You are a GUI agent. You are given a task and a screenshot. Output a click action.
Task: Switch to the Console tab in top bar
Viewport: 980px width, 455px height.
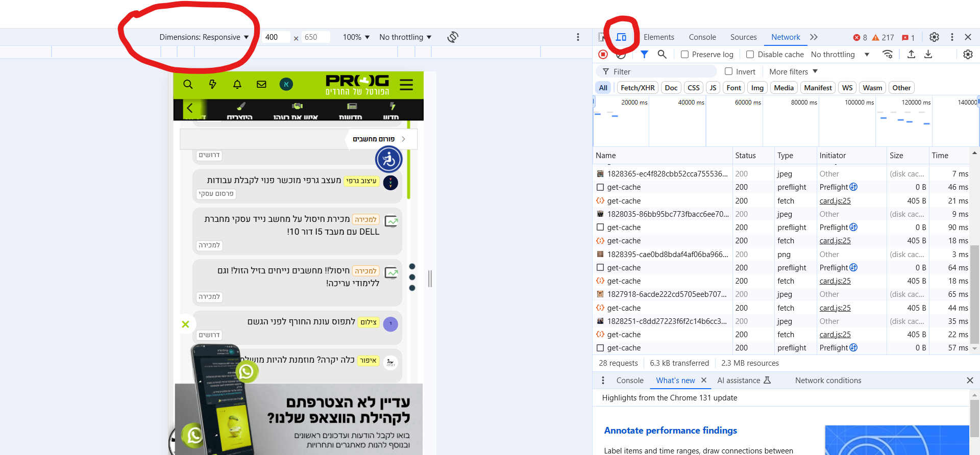click(x=702, y=37)
